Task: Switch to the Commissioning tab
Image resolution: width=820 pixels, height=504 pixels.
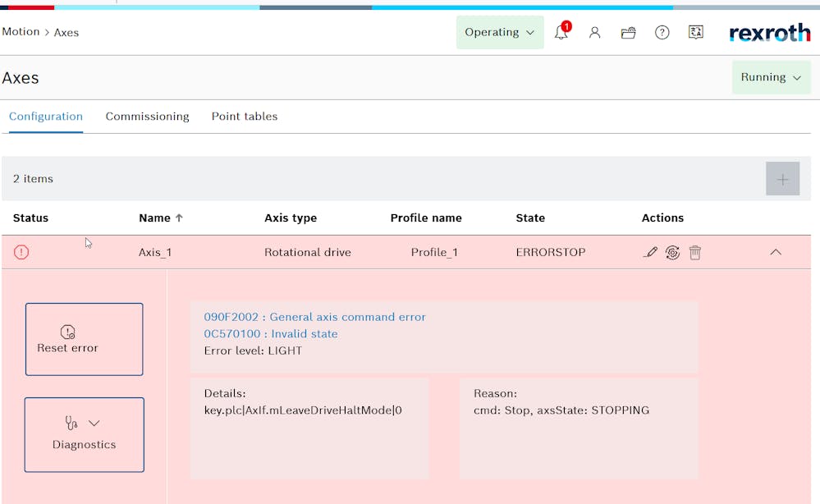Action: 147,117
